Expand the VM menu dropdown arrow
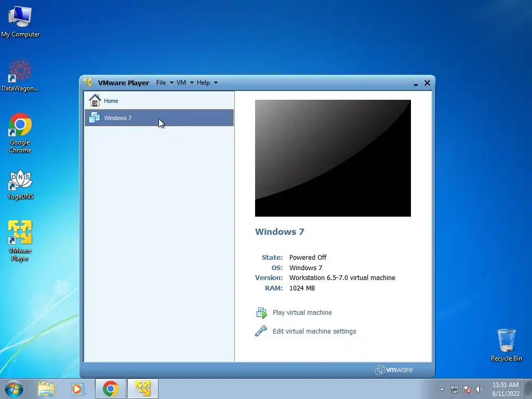The height and width of the screenshot is (399, 532). (192, 83)
